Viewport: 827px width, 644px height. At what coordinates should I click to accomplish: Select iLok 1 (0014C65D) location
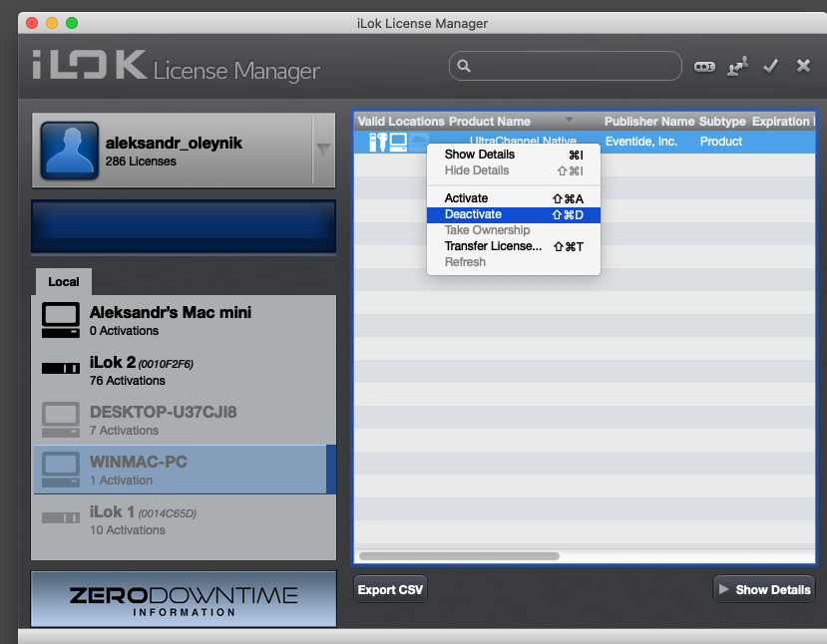click(x=184, y=519)
